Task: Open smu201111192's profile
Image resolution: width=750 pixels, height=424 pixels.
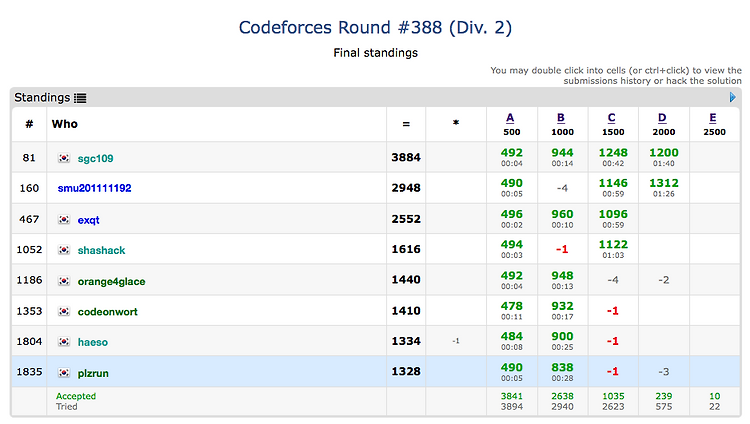Action: click(x=94, y=188)
